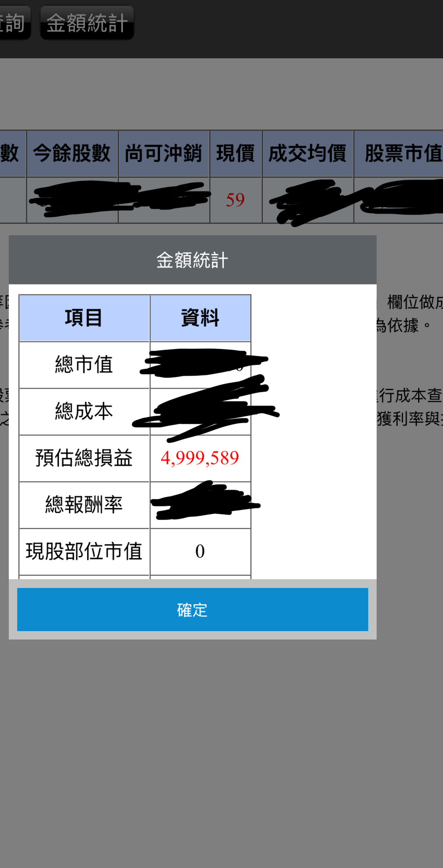Viewport: 443px width, 868px height.
Task: Select the 股票市值 column header
Action: [x=400, y=154]
